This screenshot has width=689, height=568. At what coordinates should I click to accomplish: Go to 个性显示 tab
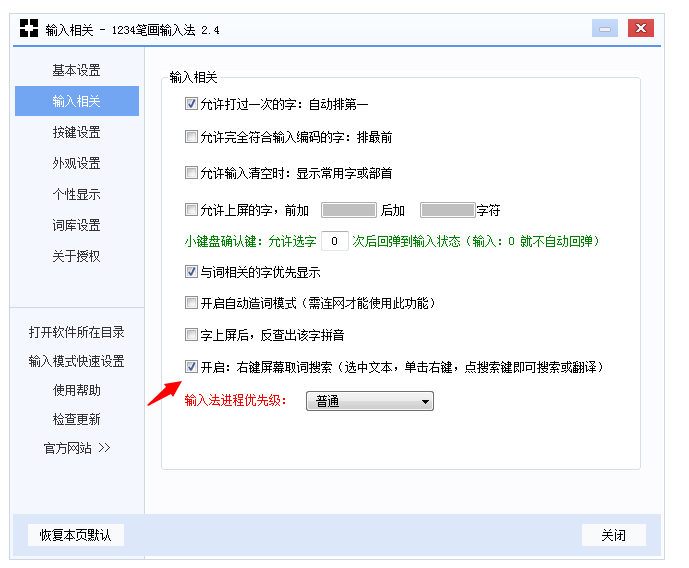[x=76, y=194]
